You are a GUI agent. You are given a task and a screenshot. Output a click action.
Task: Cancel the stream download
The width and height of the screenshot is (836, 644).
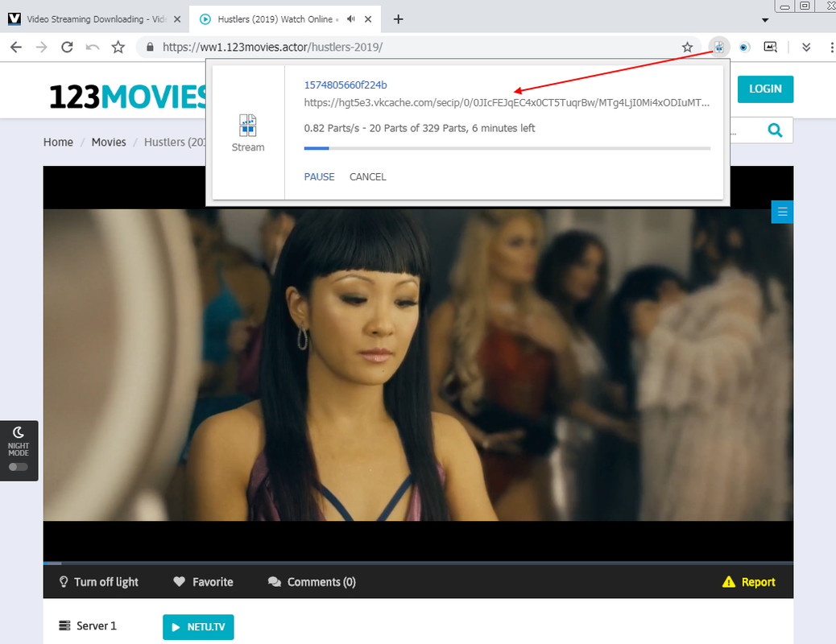coord(368,176)
